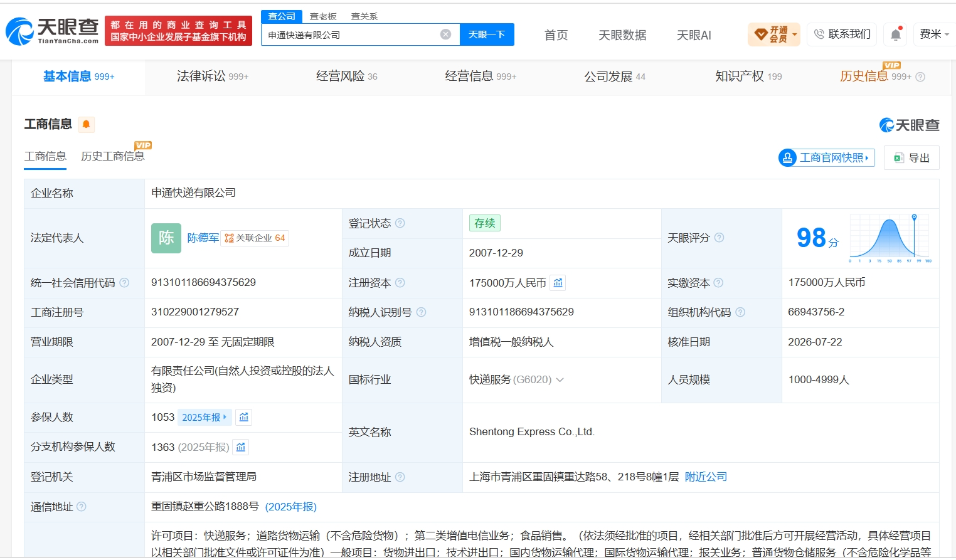Click the TianYanCha logo
The width and height of the screenshot is (956, 560).
pyautogui.click(x=52, y=31)
